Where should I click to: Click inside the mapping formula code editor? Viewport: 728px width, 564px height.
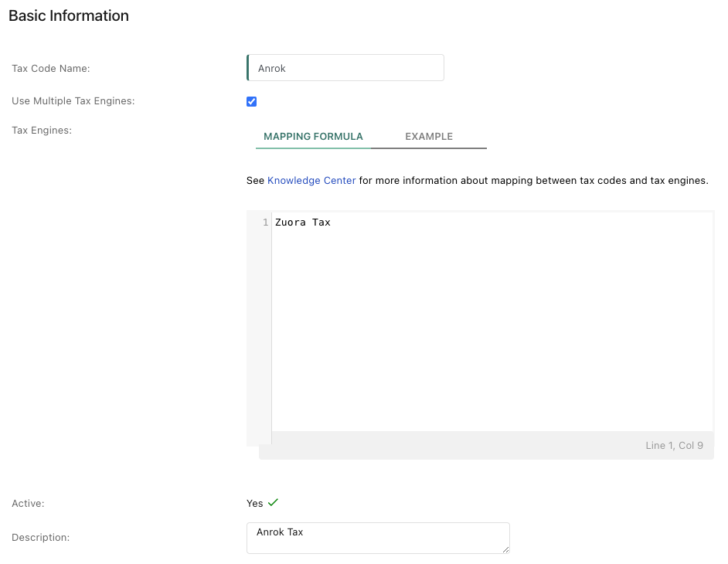pyautogui.click(x=492, y=321)
